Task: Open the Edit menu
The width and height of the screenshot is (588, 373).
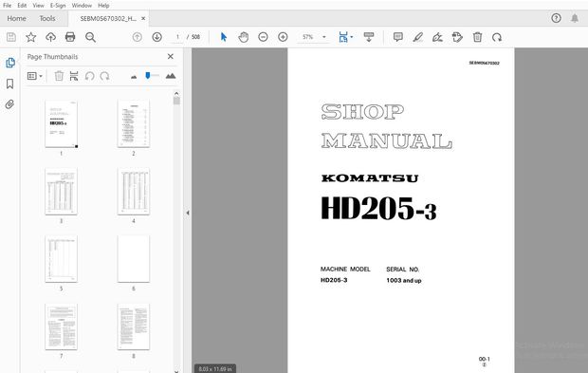Action: tap(22, 6)
